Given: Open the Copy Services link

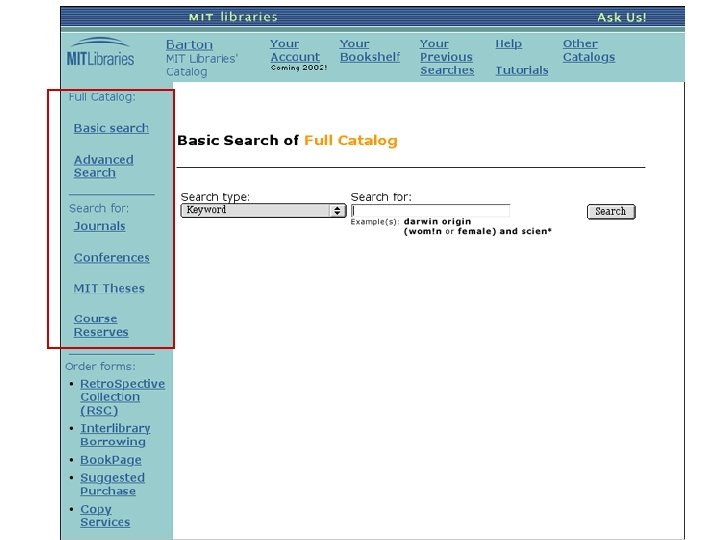Looking at the screenshot, I should (105, 516).
